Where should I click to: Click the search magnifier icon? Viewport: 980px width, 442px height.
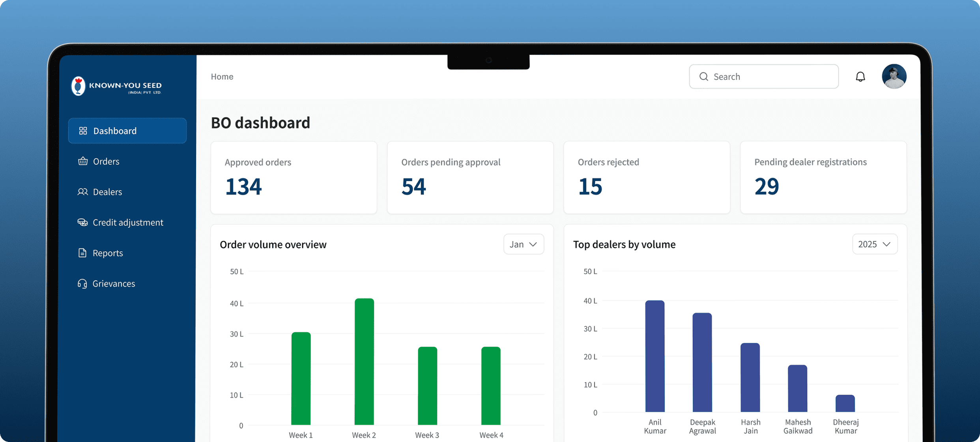coord(703,77)
